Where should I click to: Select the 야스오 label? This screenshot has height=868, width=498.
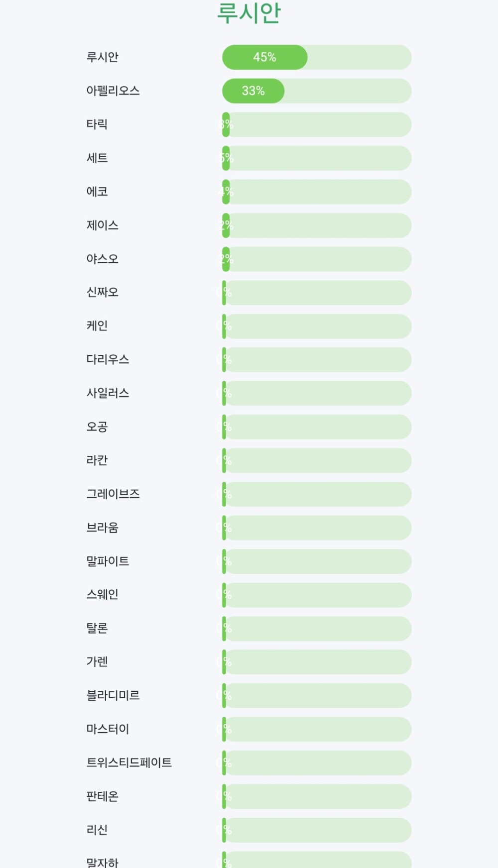click(x=102, y=259)
